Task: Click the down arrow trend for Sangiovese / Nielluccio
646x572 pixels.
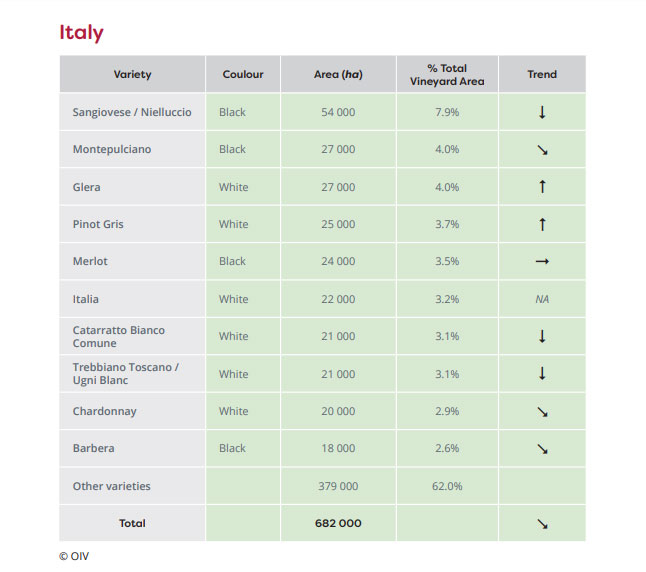Action: point(542,112)
